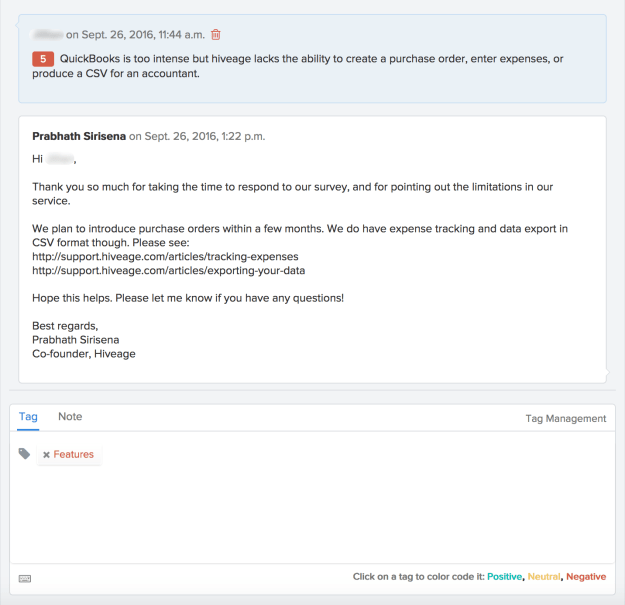Open the exporting-your-data support link
The image size is (625, 605).
(168, 271)
